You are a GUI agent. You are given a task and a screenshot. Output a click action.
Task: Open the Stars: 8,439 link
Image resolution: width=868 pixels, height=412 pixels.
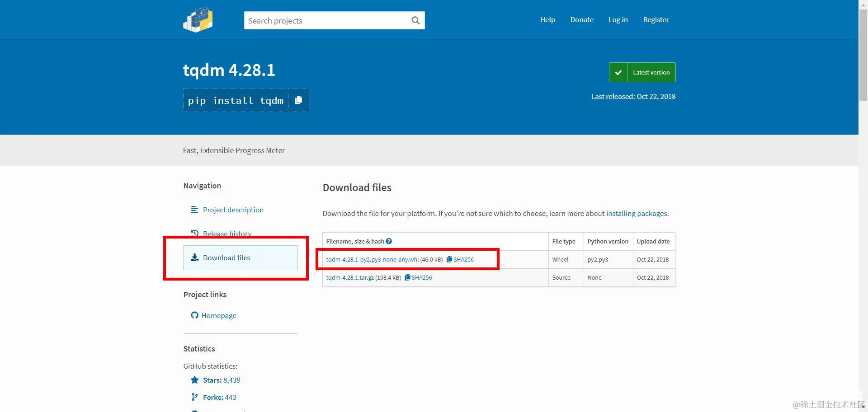pyautogui.click(x=222, y=380)
